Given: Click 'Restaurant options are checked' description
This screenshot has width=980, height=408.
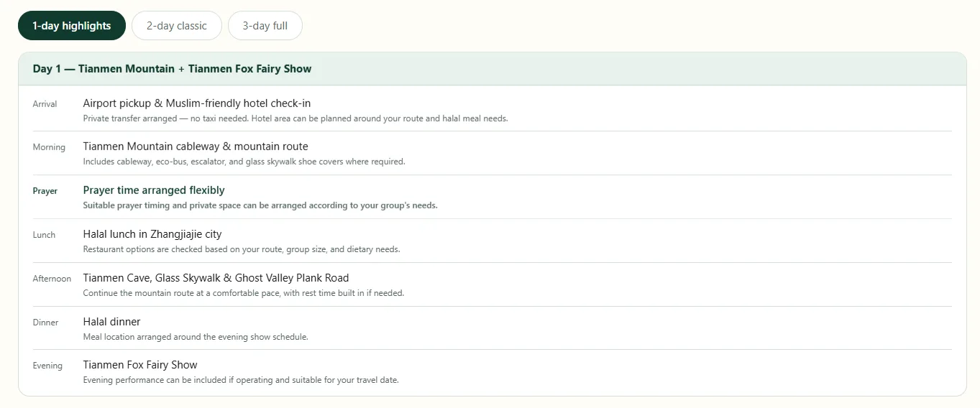Looking at the screenshot, I should tap(242, 249).
